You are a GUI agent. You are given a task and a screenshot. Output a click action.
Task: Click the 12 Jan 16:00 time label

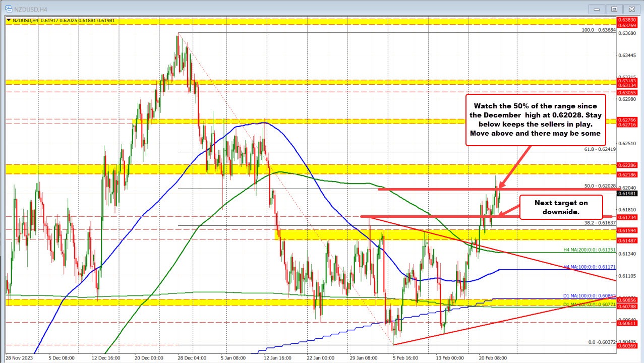(x=277, y=357)
